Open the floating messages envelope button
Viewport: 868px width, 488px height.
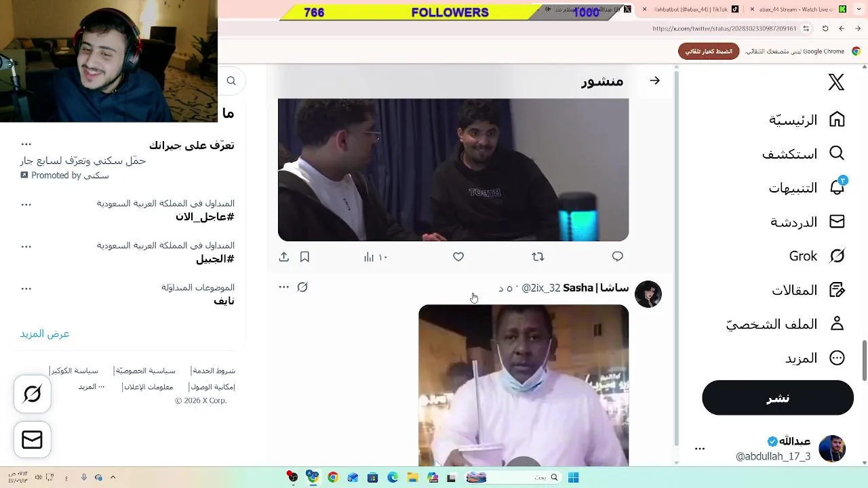click(x=33, y=439)
